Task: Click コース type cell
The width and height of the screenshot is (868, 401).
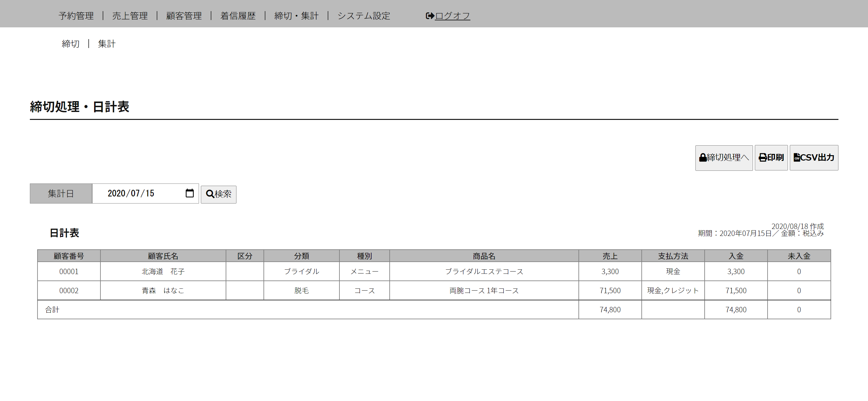Action: (365, 290)
